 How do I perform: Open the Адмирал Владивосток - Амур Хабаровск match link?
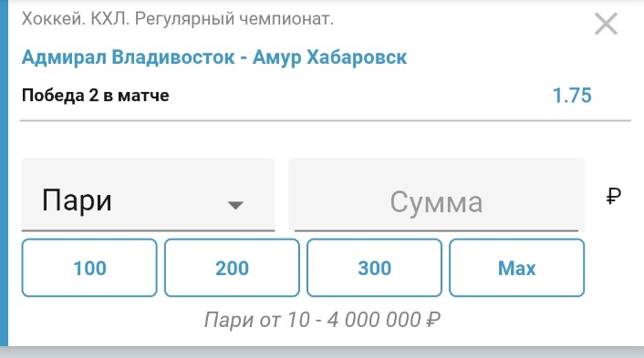tap(214, 57)
